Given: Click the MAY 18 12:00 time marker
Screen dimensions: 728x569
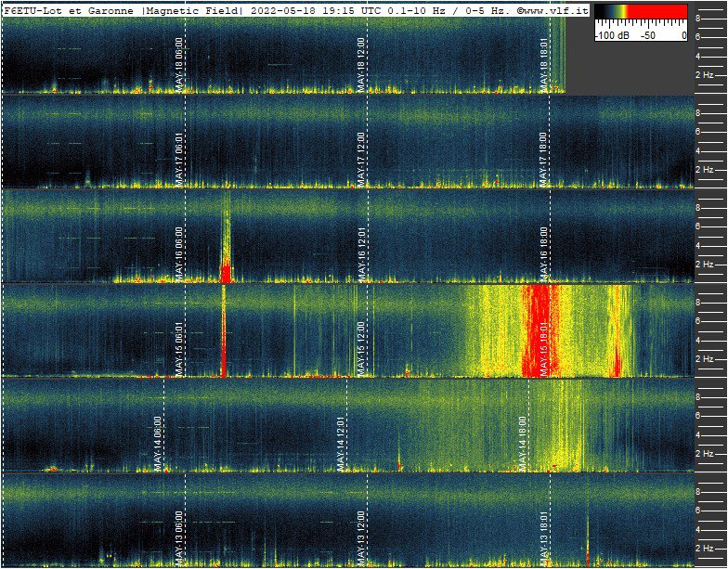Looking at the screenshot, I should tap(361, 64).
